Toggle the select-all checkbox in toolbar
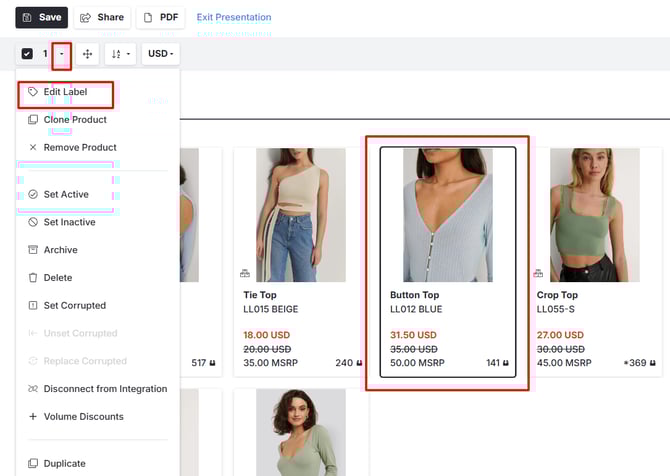 27,53
